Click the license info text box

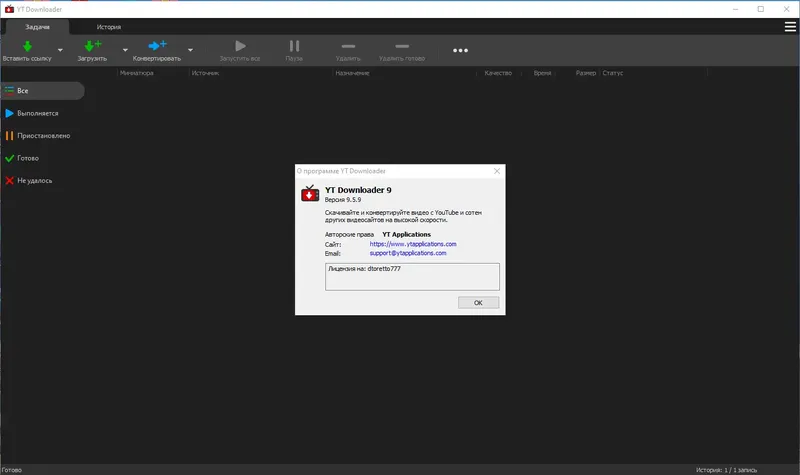tap(412, 277)
